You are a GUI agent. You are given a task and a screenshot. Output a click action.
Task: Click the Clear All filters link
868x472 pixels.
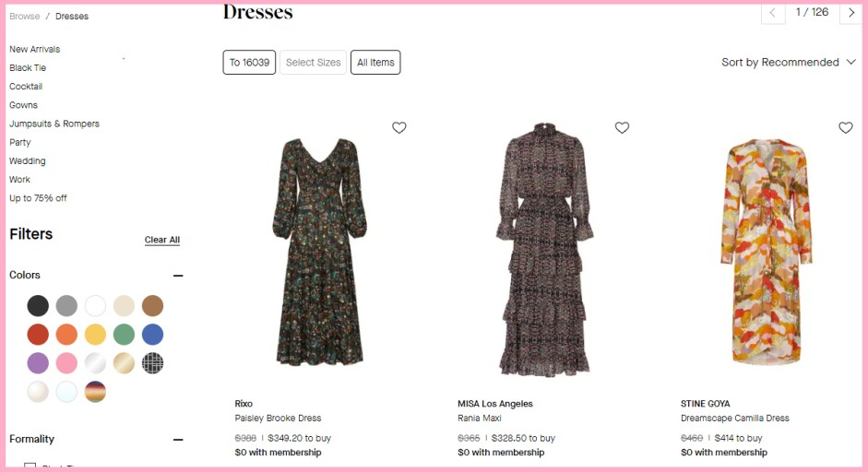(162, 240)
